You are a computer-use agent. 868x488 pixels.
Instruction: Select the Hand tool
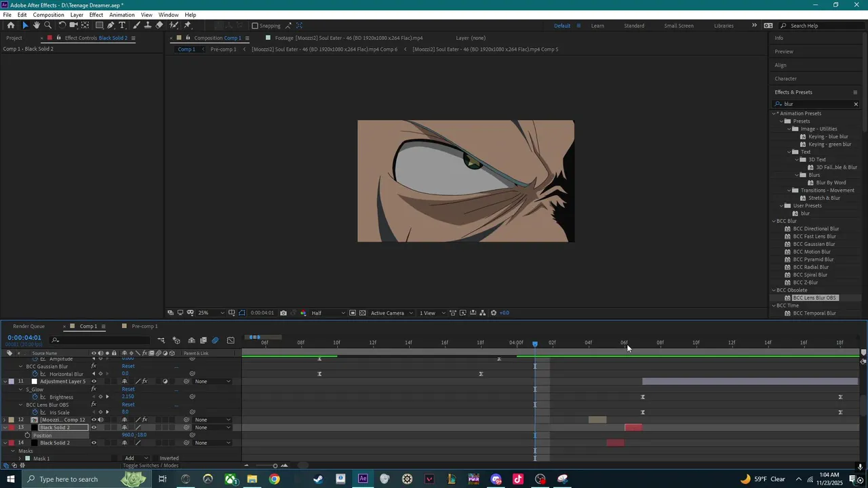pyautogui.click(x=37, y=25)
